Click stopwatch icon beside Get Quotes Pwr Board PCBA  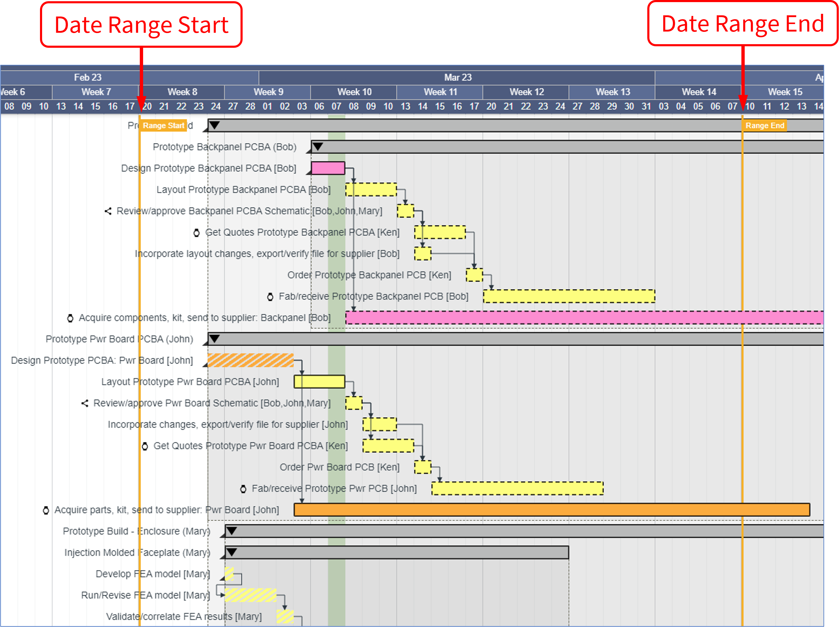point(145,446)
